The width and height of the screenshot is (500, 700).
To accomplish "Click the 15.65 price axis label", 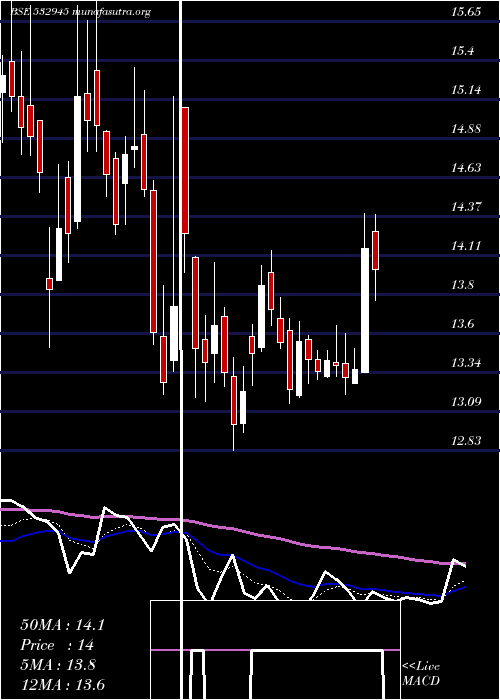I will 466,12.
